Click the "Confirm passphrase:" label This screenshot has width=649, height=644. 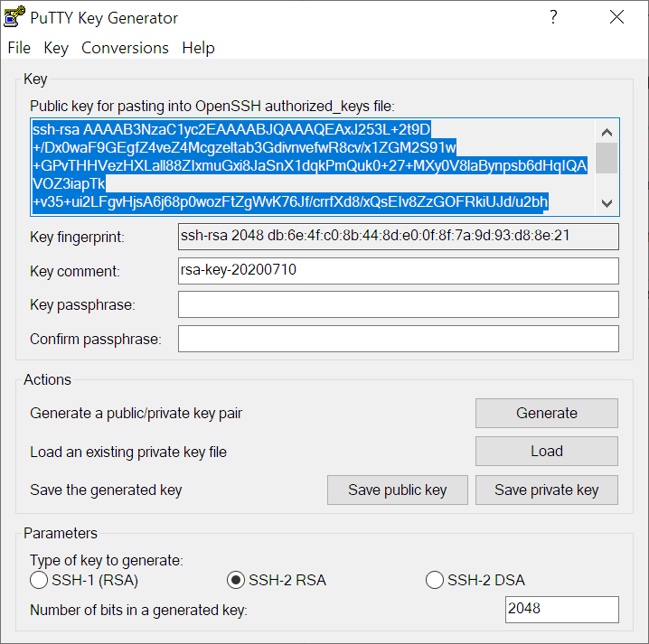click(96, 340)
